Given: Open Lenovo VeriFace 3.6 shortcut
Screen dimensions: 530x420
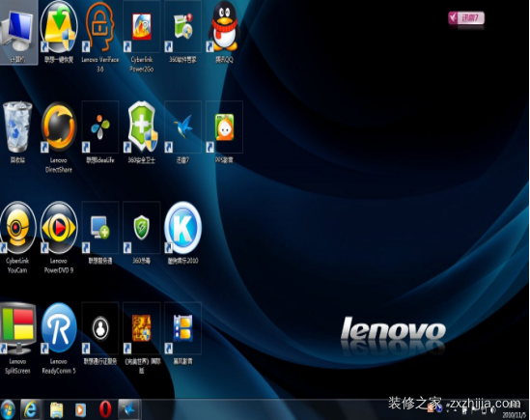Looking at the screenshot, I should (x=100, y=37).
